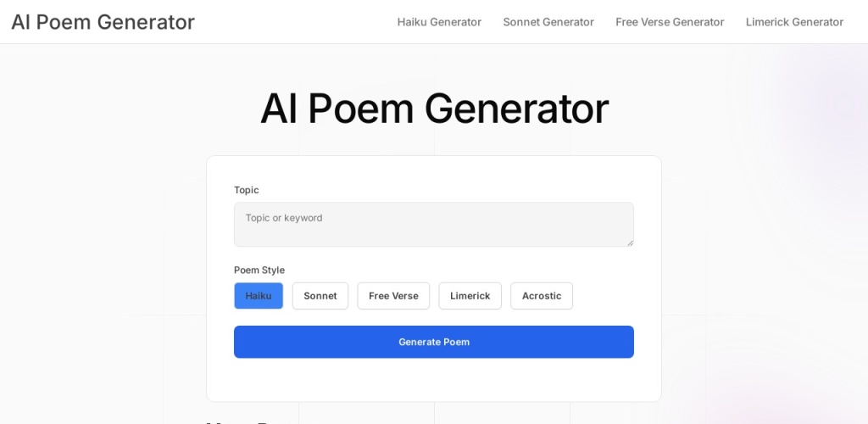Click the large AI Poem Generator heading

434,109
